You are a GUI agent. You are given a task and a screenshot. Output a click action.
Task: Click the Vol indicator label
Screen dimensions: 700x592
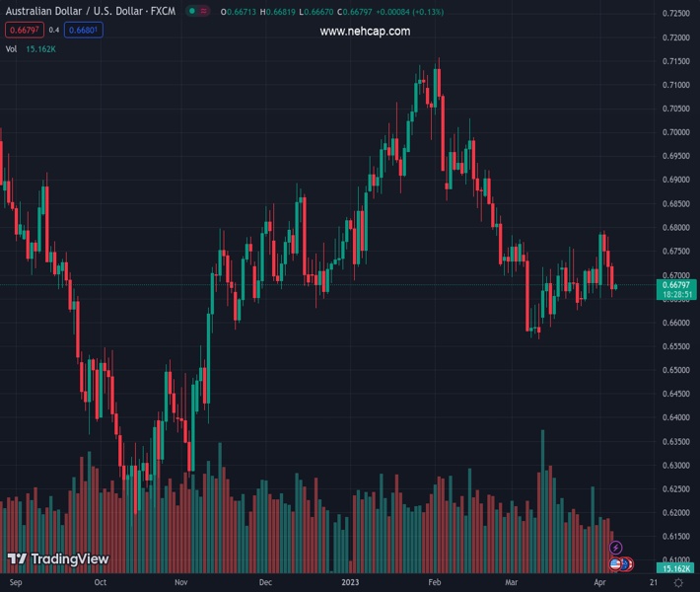(11, 47)
